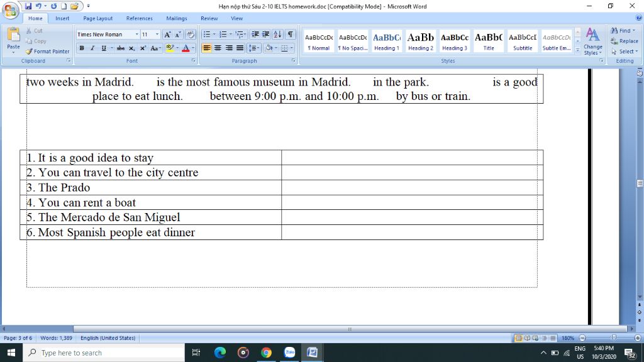
Task: Align text right
Action: pyautogui.click(x=229, y=48)
